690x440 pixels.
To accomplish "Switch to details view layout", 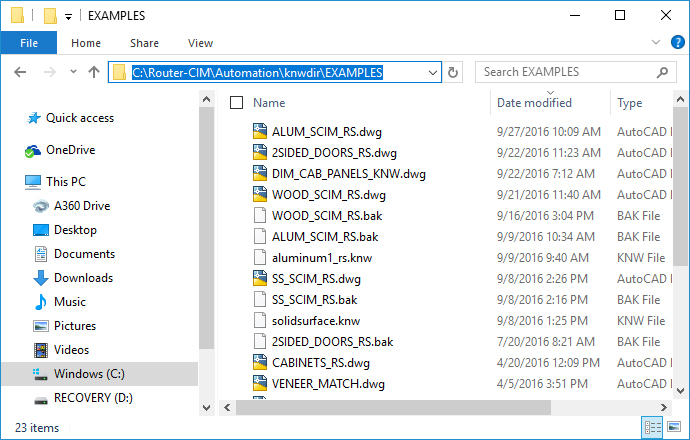I will [x=653, y=428].
